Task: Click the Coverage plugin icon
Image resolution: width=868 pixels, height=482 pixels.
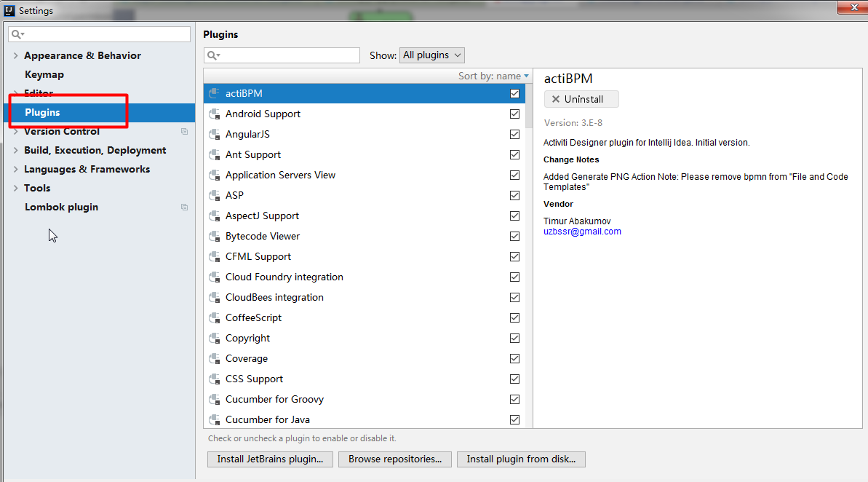Action: click(x=214, y=358)
